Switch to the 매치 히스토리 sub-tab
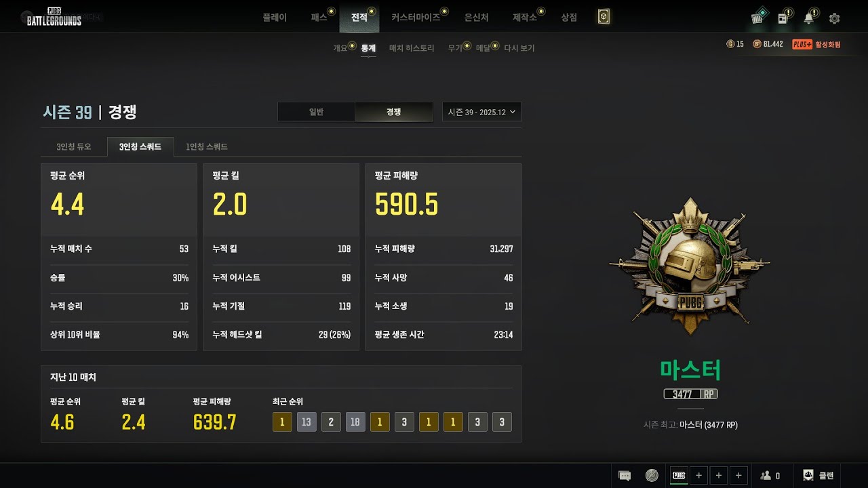The height and width of the screenshot is (488, 868). pyautogui.click(x=412, y=49)
